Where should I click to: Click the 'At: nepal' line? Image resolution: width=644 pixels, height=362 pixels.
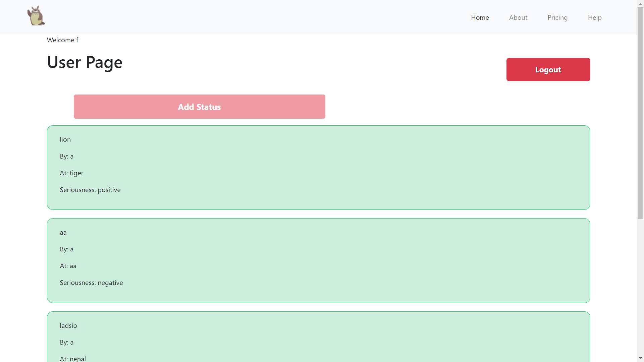tap(73, 358)
